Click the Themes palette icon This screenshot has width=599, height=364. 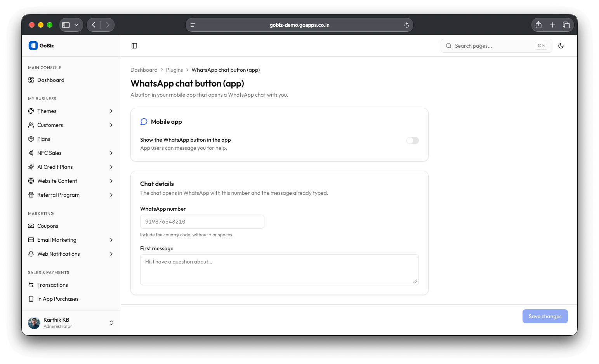click(x=31, y=111)
